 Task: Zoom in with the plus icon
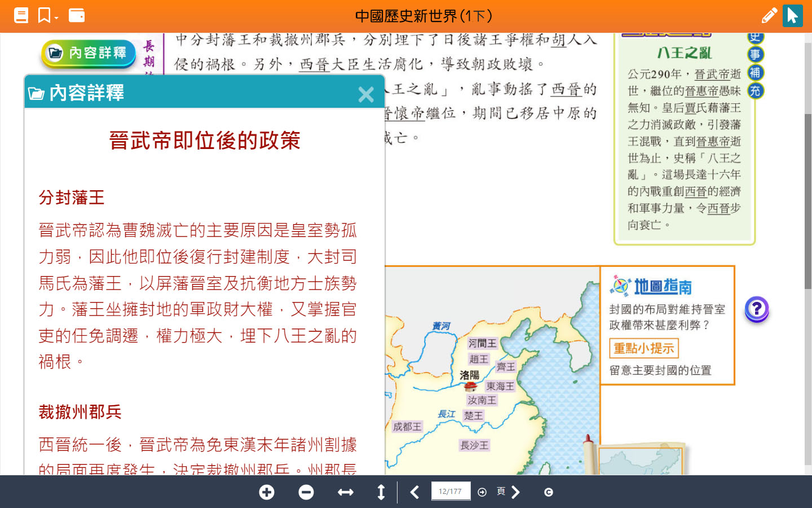[x=267, y=492]
